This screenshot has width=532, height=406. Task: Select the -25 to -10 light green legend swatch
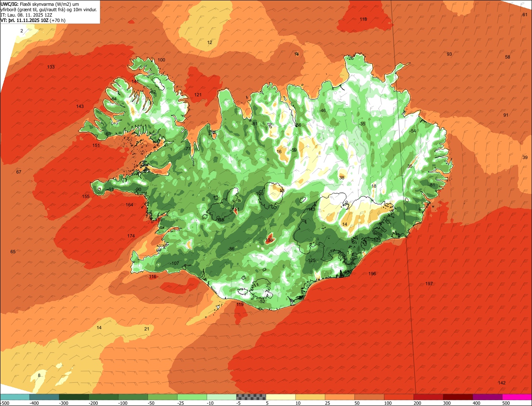point(192,397)
